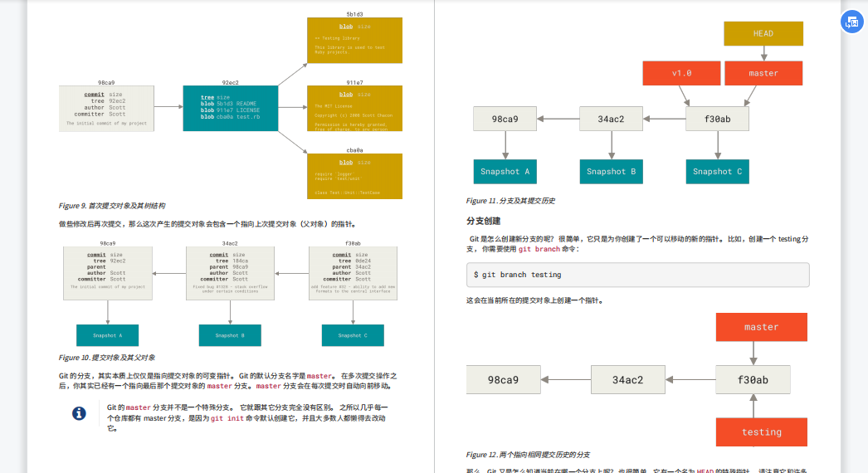Click the red master box below HEAD
The image size is (868, 473).
point(763,73)
